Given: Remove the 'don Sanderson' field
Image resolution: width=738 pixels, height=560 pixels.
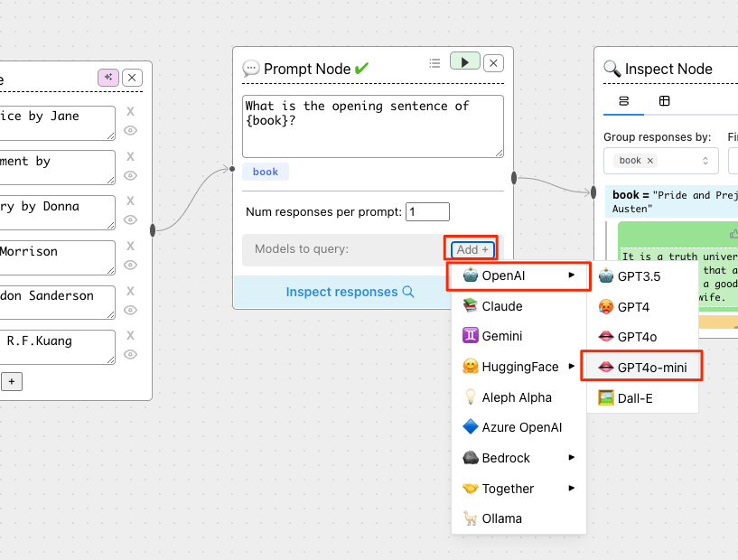Looking at the screenshot, I should click(x=130, y=292).
